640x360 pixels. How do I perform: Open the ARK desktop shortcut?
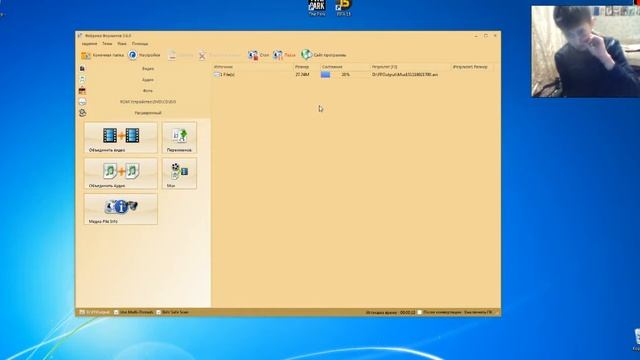click(x=317, y=8)
